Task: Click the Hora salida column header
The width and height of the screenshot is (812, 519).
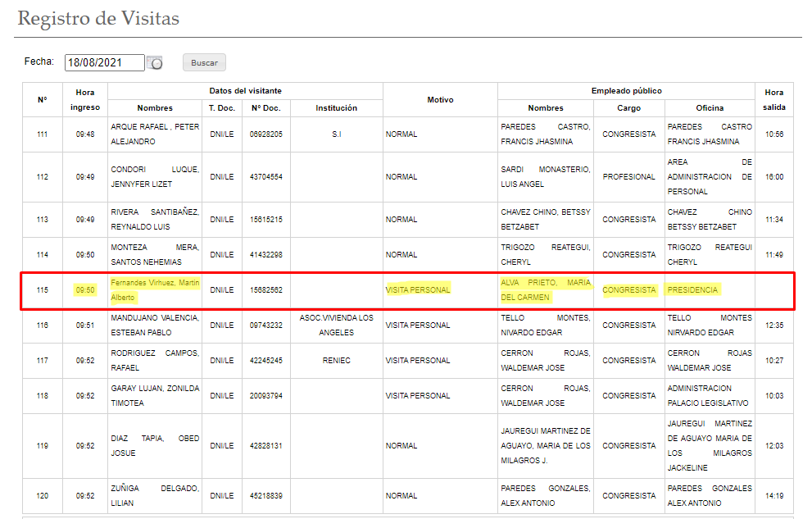Action: click(x=773, y=99)
